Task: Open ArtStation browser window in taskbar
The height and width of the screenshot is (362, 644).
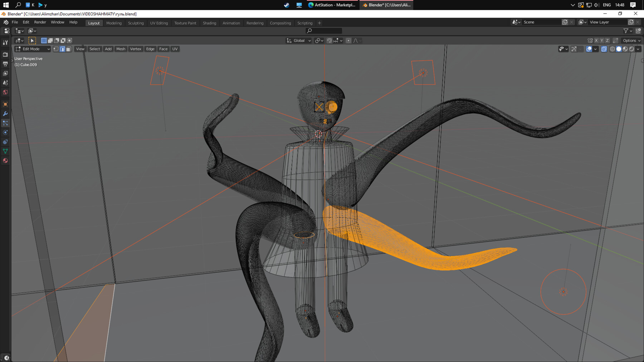Action: point(332,5)
